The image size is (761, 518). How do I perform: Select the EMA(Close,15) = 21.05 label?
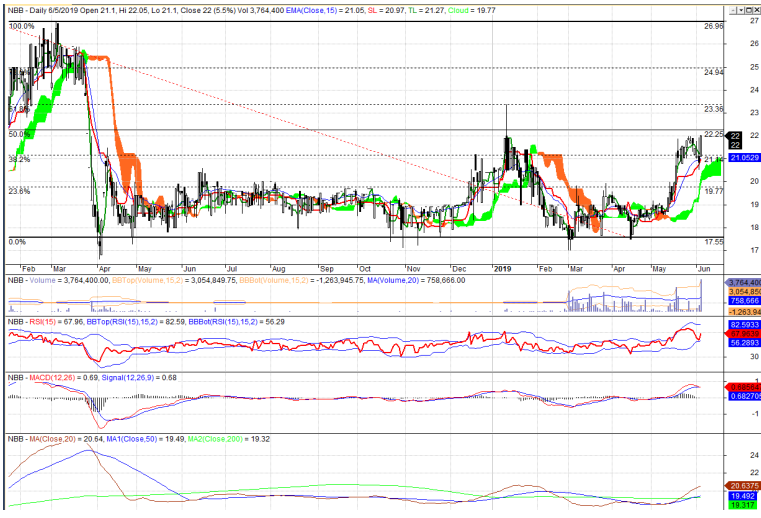325,10
